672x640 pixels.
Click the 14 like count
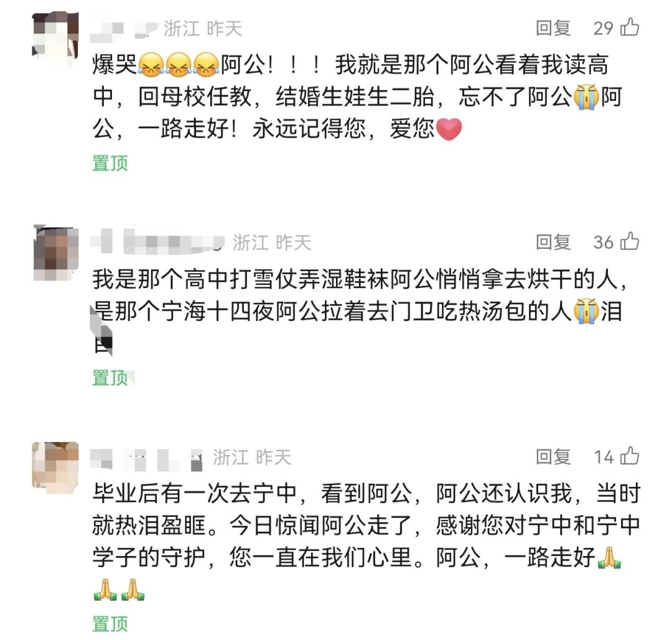click(x=604, y=457)
